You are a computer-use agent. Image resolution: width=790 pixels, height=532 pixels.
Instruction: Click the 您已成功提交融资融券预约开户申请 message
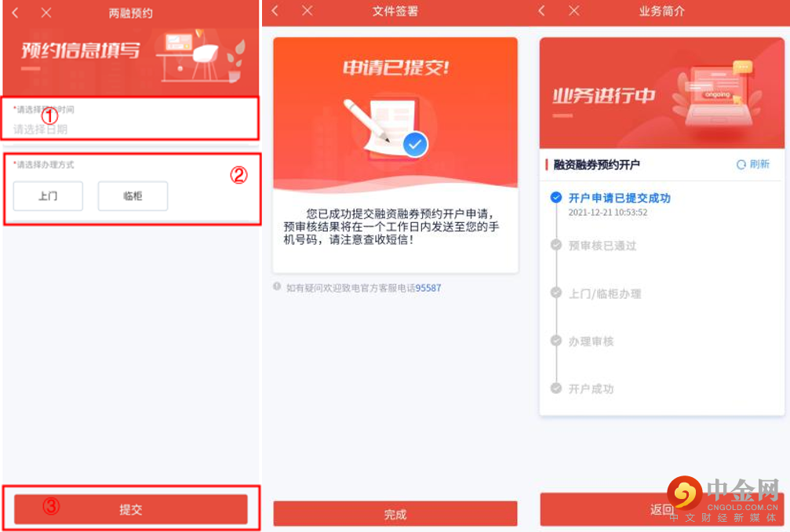pyautogui.click(x=391, y=227)
